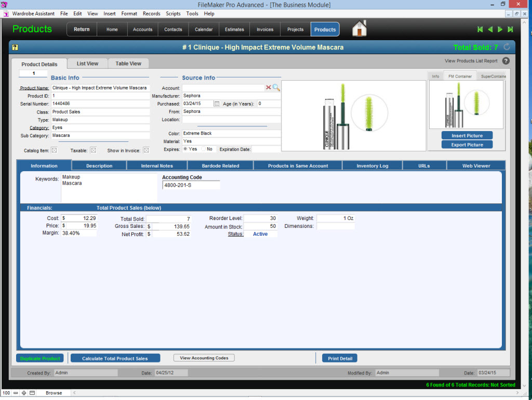Open the Inventory Log tab
This screenshot has width=532, height=400.
pyautogui.click(x=372, y=166)
